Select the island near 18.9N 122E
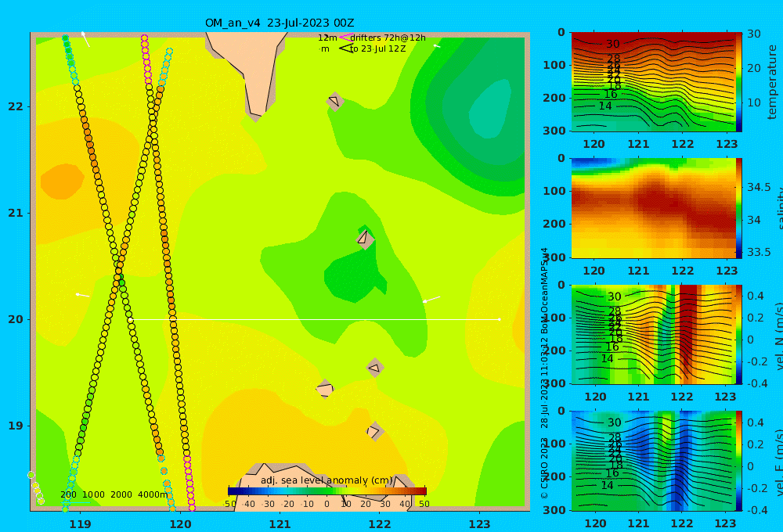The height and width of the screenshot is (532, 783). (375, 431)
